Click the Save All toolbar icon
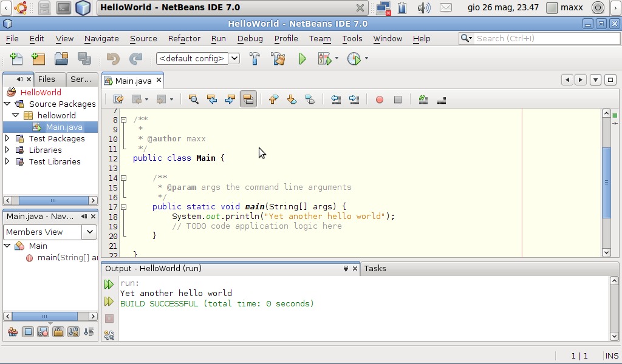 coord(84,59)
